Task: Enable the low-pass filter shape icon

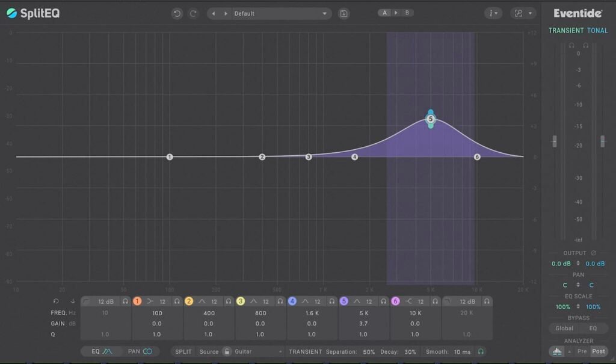Action: tap(448, 301)
